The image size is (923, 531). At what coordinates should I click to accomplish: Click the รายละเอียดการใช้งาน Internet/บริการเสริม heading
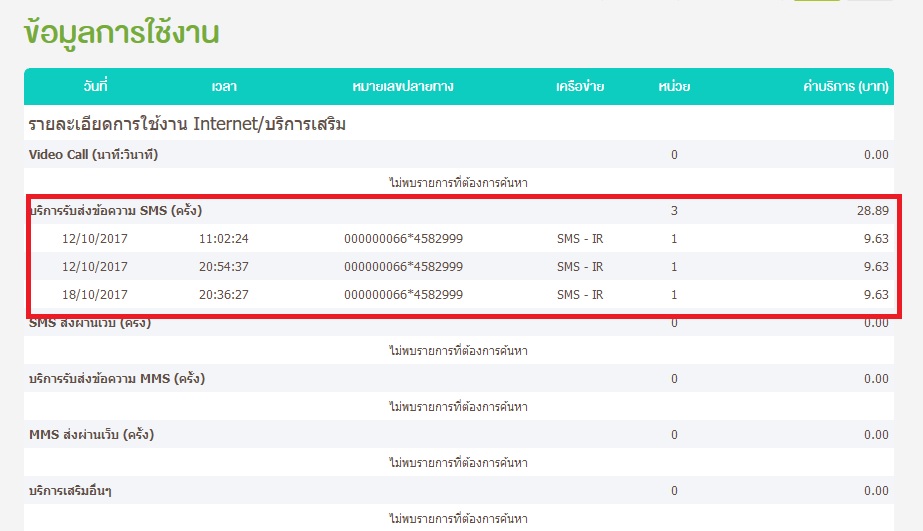187,124
